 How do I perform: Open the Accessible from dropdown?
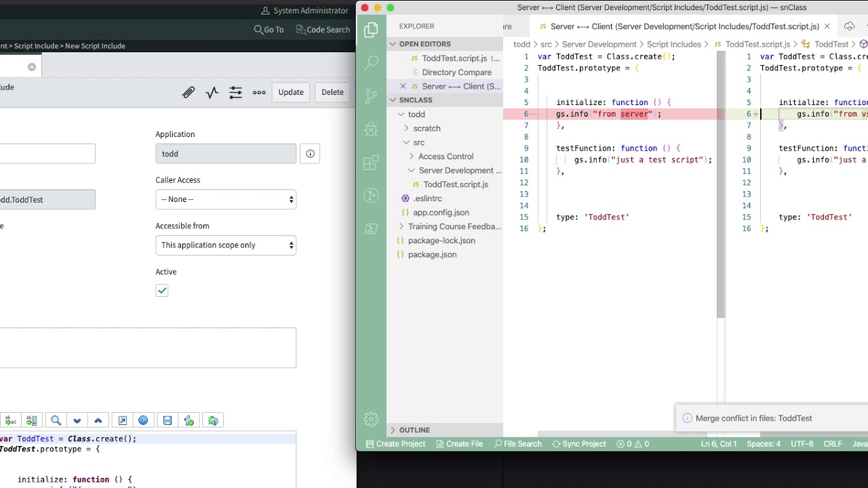[x=226, y=245]
